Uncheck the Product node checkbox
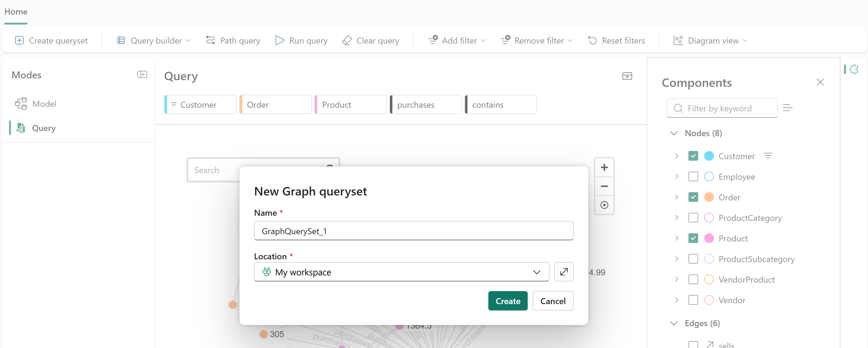The image size is (868, 348). (693, 238)
